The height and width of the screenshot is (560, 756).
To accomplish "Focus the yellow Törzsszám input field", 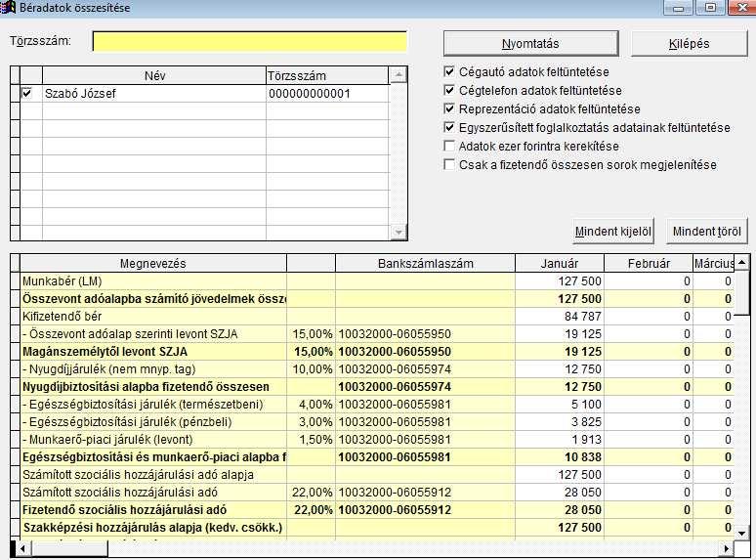I will (250, 41).
